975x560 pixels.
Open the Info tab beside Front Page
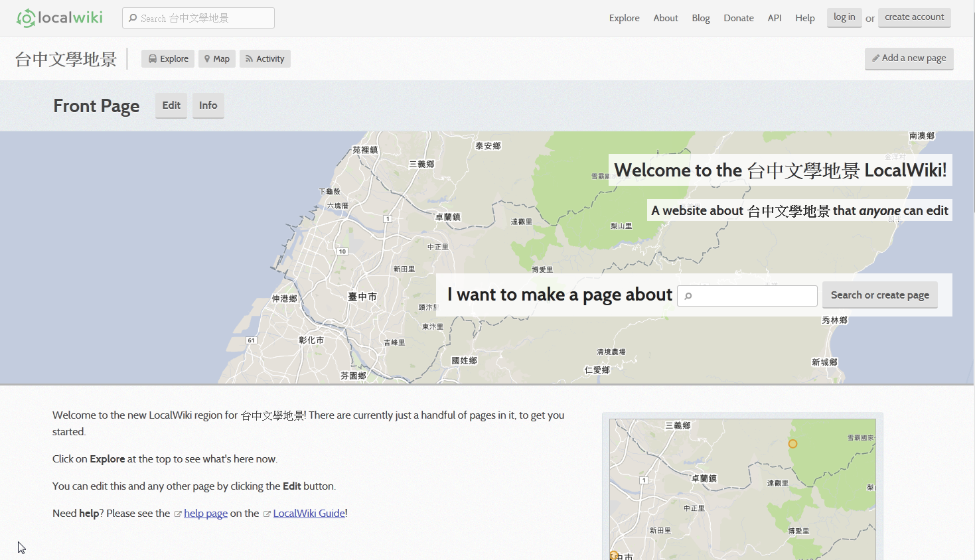pos(208,105)
